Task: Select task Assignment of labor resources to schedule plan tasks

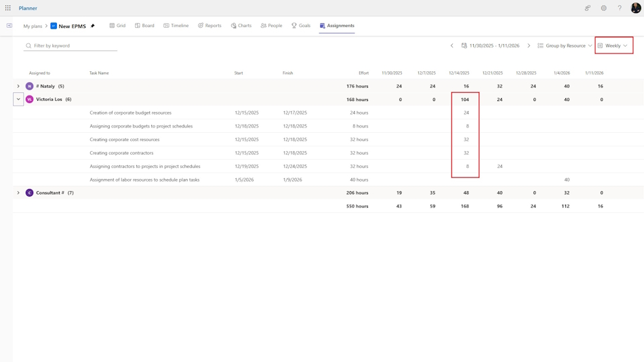Action: [144, 180]
